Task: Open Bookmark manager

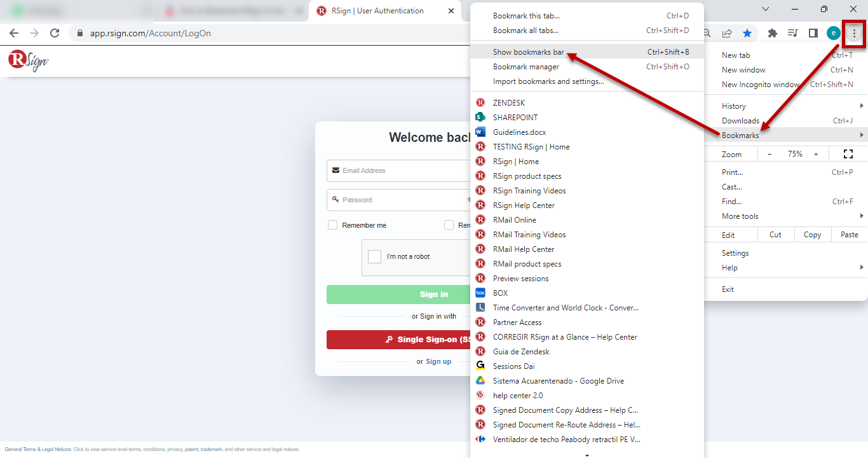Action: point(526,67)
